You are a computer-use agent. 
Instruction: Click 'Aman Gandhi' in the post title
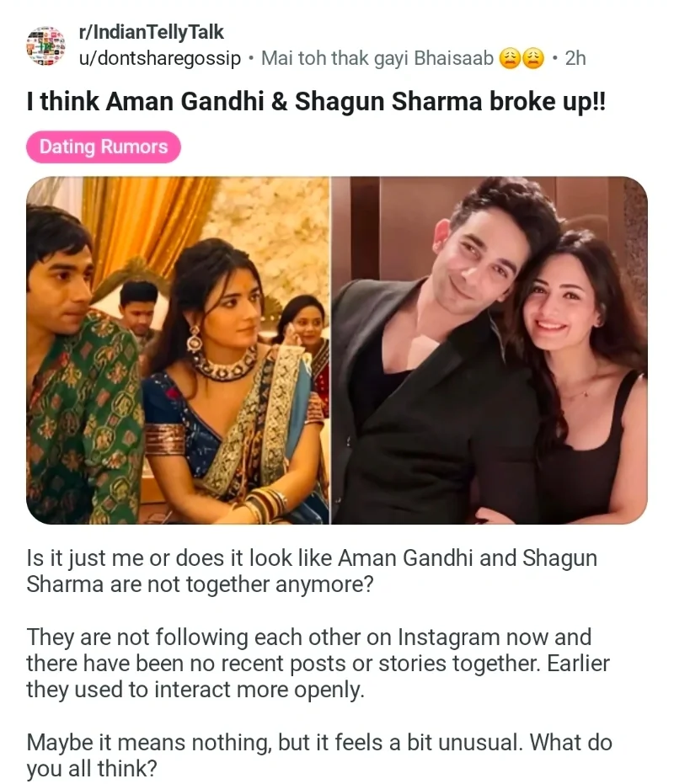(185, 102)
